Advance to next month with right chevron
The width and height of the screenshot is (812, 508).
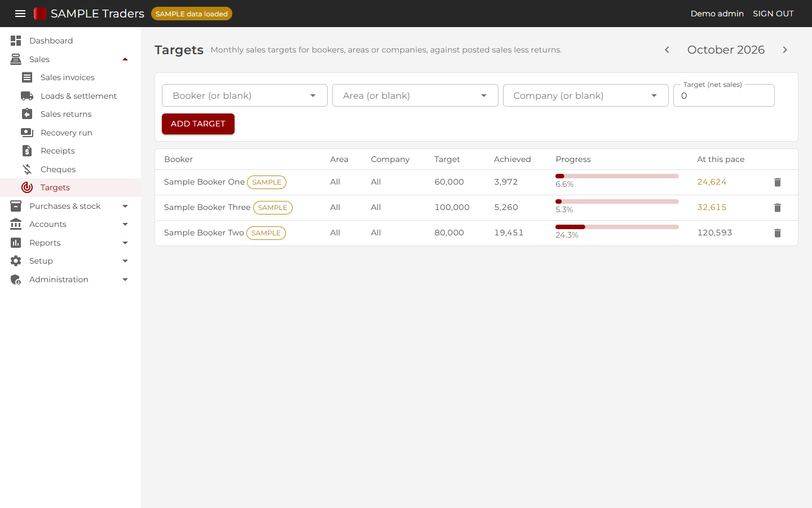pos(785,50)
